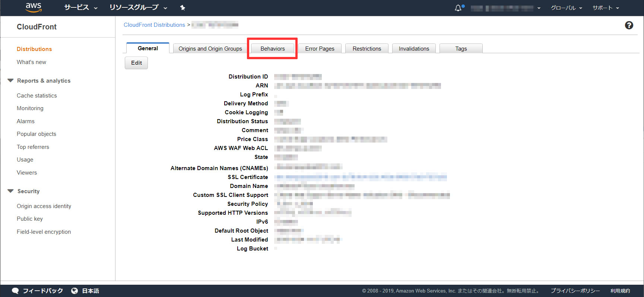
Task: Open Popular objects report
Action: (37, 134)
